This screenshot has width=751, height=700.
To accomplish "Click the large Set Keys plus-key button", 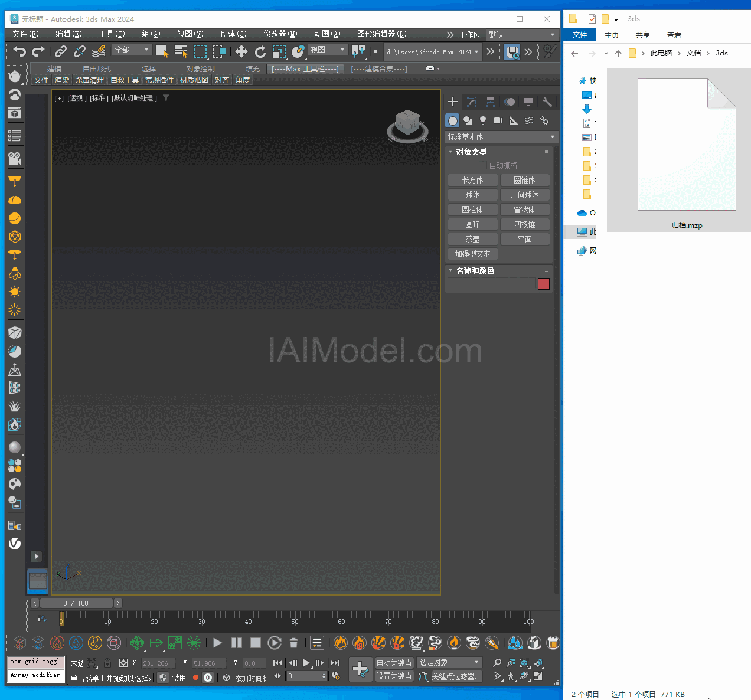I will pos(360,669).
